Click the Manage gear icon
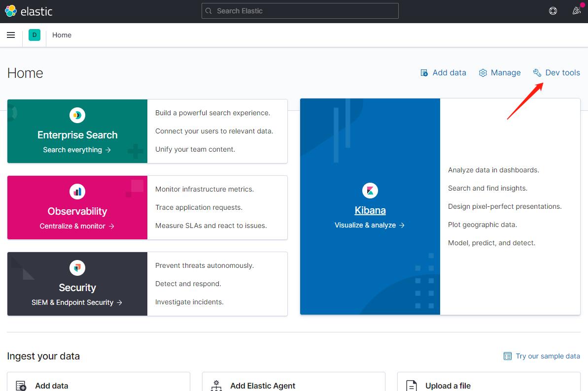This screenshot has height=391, width=588. pyautogui.click(x=483, y=73)
